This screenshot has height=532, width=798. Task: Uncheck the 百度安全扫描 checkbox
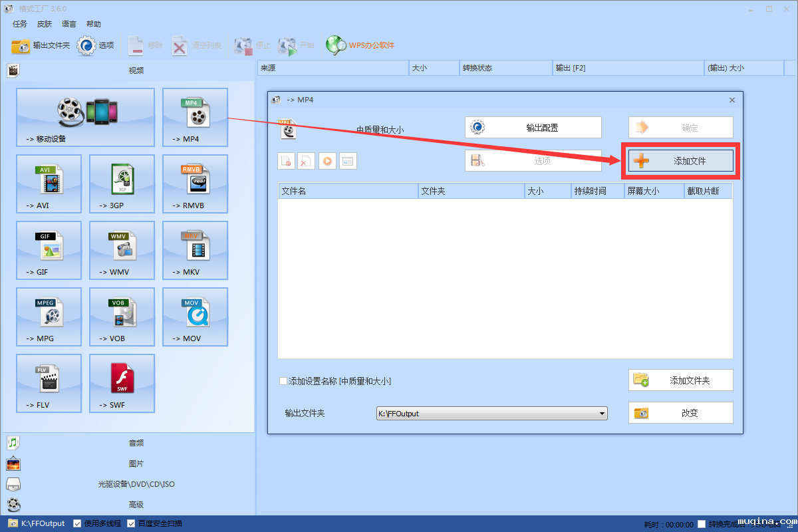[131, 523]
